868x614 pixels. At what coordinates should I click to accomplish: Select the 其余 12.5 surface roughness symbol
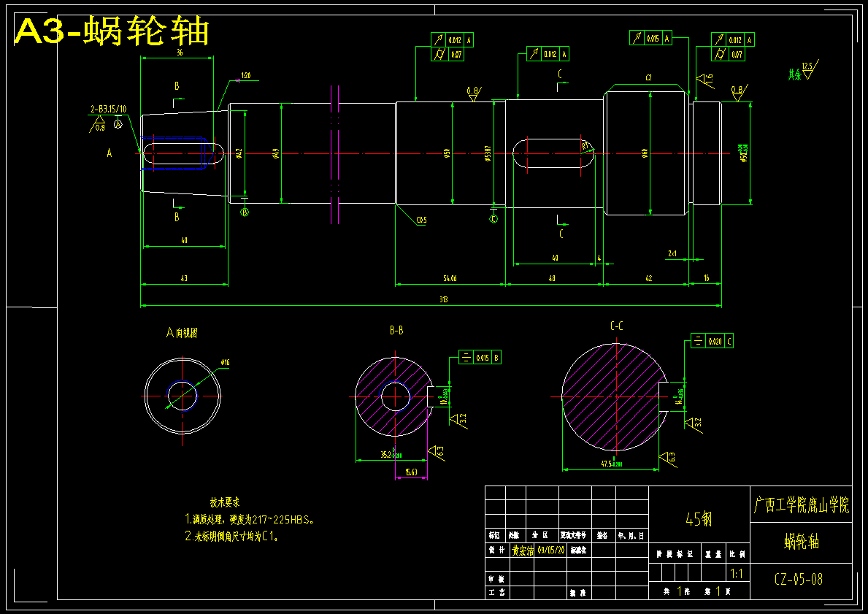[803, 71]
